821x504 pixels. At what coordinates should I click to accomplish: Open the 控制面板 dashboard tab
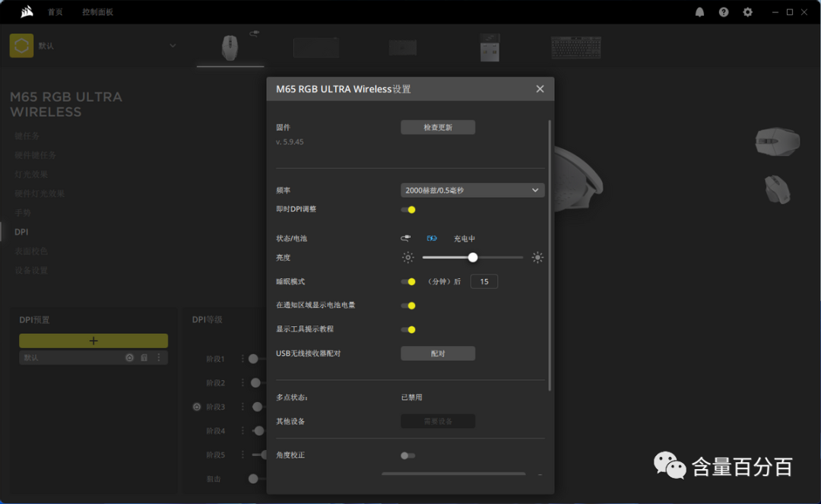tap(97, 12)
